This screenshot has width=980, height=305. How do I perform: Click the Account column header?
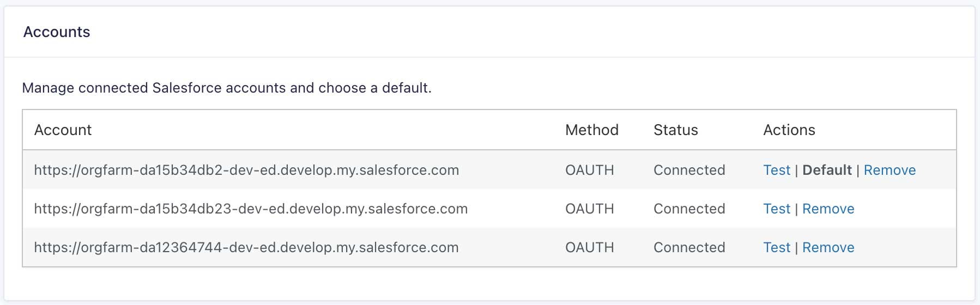click(x=63, y=130)
